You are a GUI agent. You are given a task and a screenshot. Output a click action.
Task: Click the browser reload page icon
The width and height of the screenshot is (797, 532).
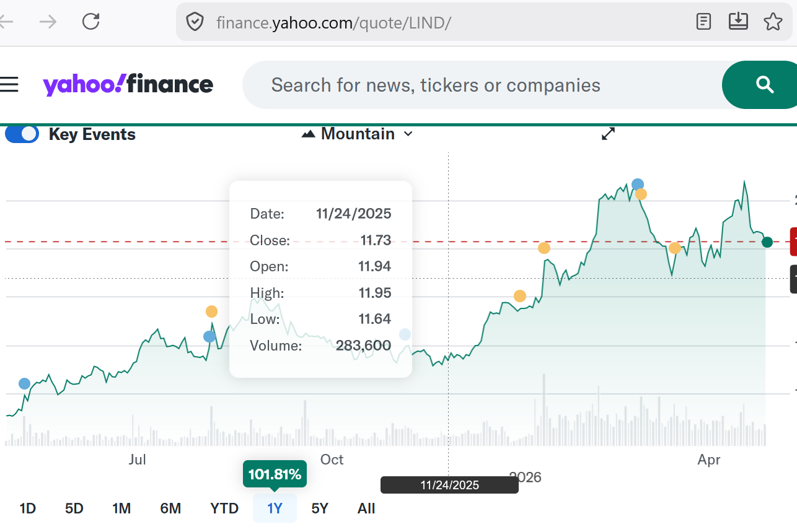point(91,22)
